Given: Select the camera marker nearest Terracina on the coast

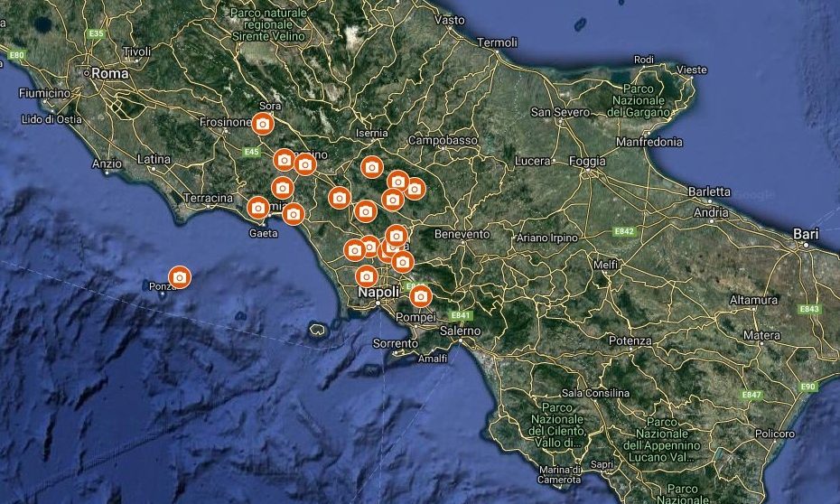Looking at the screenshot, I should pos(257,208).
